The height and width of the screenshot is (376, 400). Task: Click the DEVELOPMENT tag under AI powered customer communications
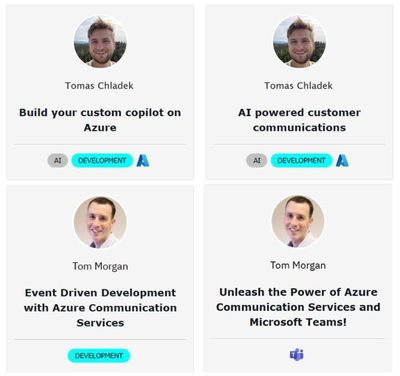click(301, 161)
